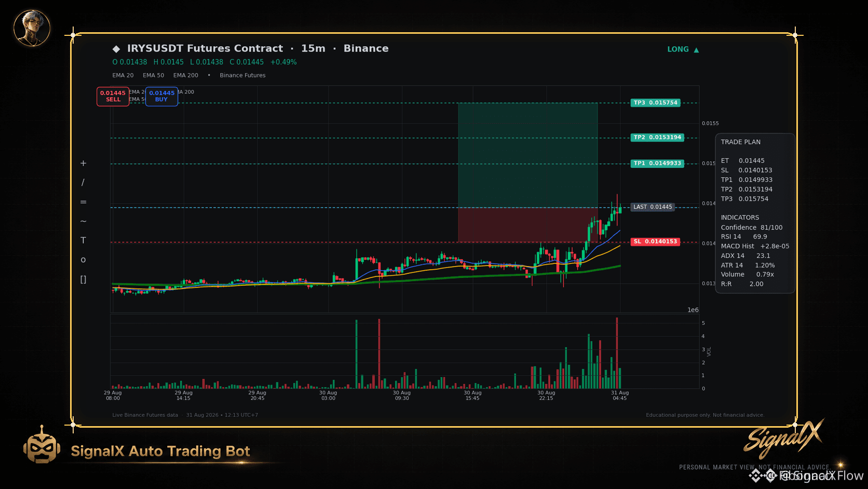868x489 pixels.
Task: Click the 31 Aug 04:45 time label
Action: tap(620, 395)
